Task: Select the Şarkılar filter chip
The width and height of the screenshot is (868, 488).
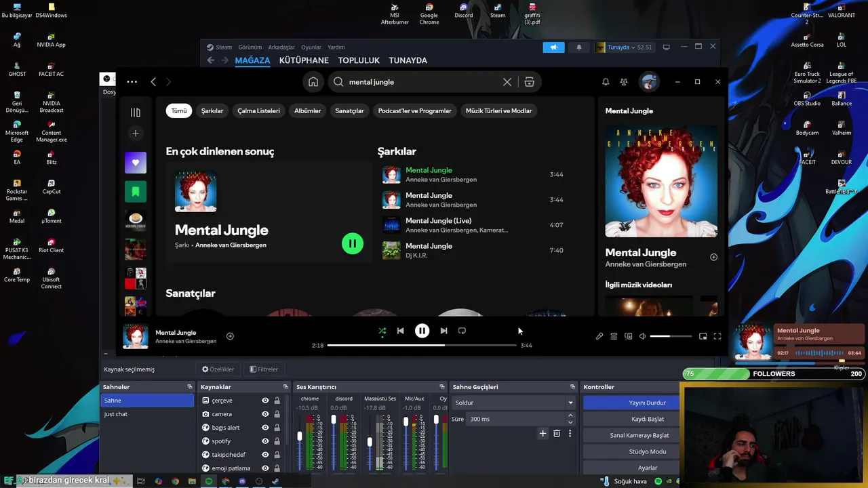Action: (x=212, y=110)
